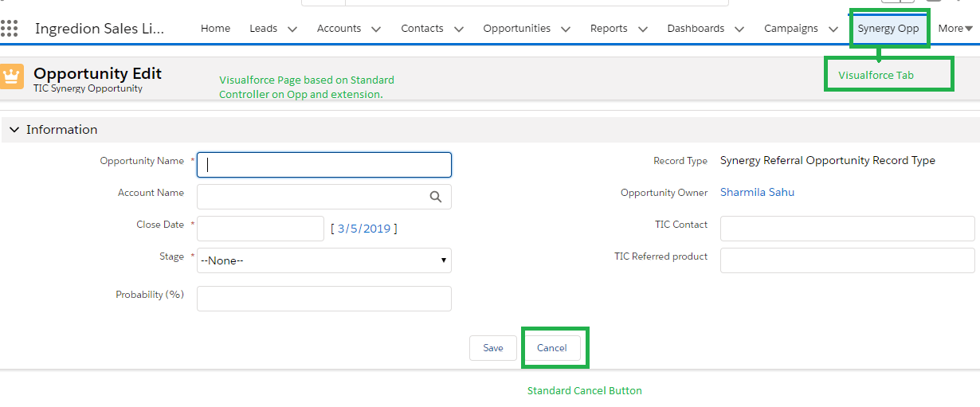
Task: Expand the Accounts tab dropdown arrow
Action: 376,29
